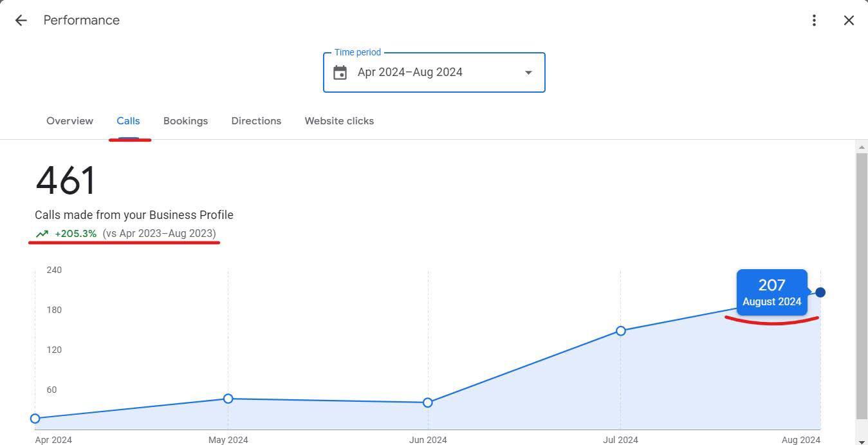Screen dimensions: 868x445
Task: Click the 207 August 2024 tooltip
Action: click(x=771, y=292)
